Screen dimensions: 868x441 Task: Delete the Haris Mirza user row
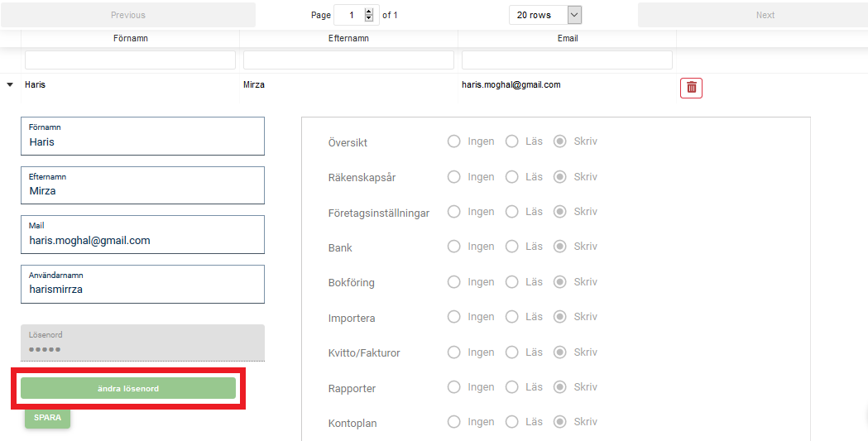[x=691, y=88]
